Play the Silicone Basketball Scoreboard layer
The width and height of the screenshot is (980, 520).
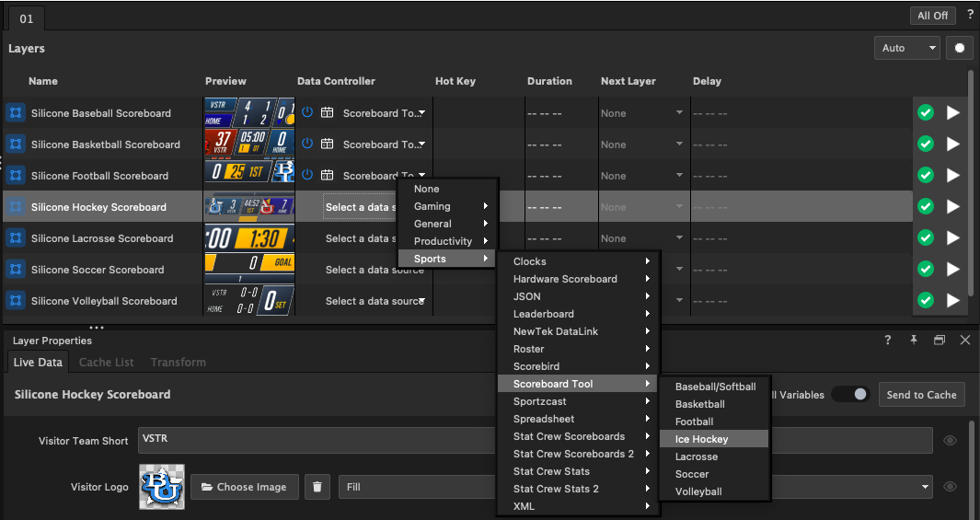[953, 144]
